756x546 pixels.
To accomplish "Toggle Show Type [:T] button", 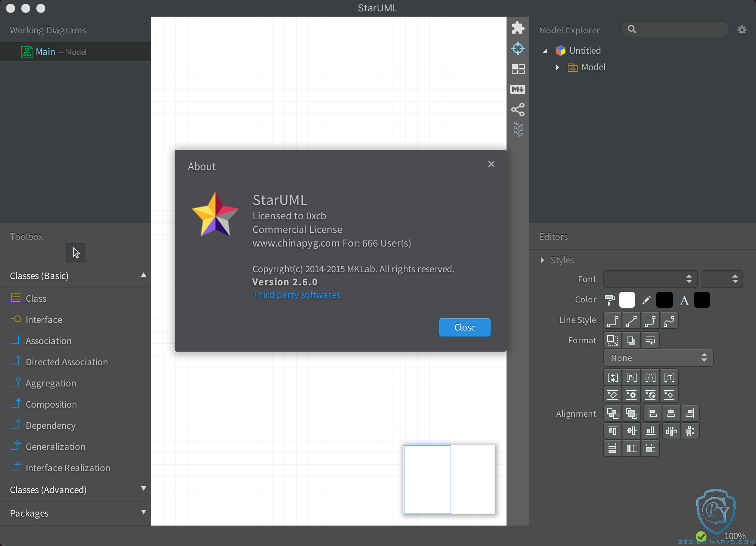I will [669, 377].
